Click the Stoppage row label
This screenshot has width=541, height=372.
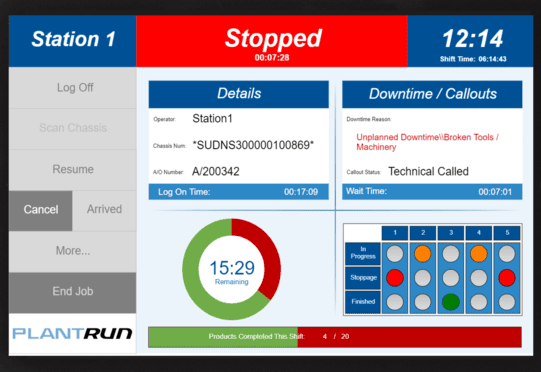(x=363, y=278)
